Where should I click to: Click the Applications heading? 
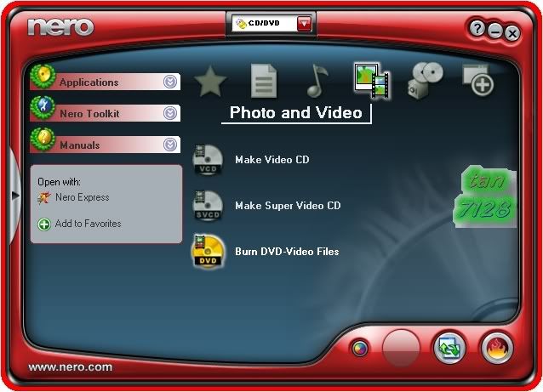[x=89, y=82]
